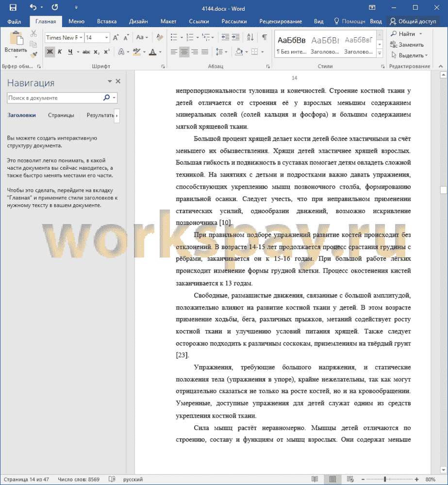Viewport: 448px width, 485px height.
Task: Increase the paragraph indent
Action: (x=235, y=37)
